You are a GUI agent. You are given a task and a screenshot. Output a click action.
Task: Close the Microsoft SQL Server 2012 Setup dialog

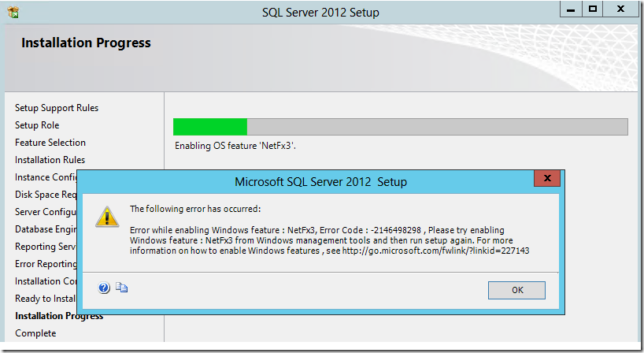coord(547,178)
